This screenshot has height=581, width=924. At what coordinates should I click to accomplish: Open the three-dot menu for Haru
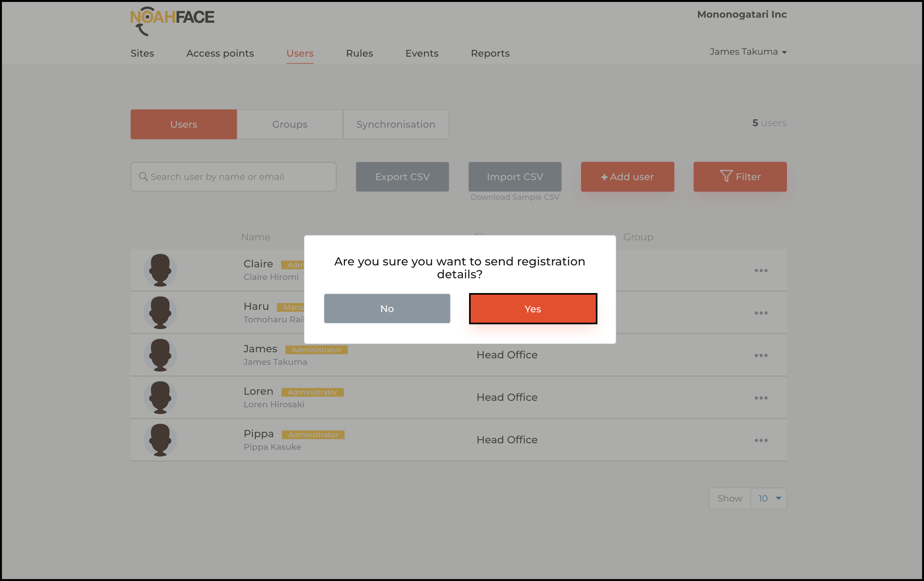pos(761,313)
